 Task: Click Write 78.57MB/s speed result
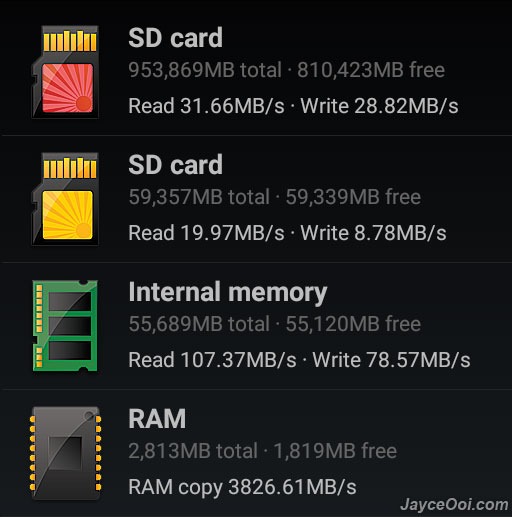click(391, 360)
